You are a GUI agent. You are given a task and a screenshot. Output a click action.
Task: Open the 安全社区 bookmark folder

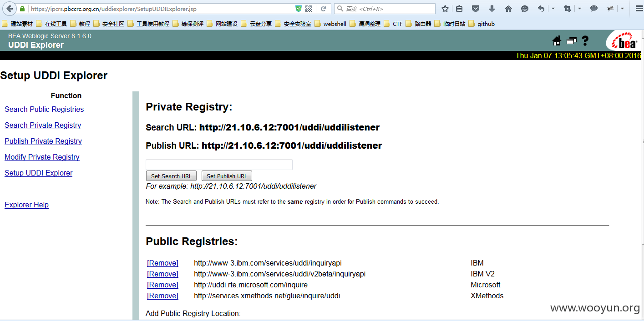tap(109, 24)
